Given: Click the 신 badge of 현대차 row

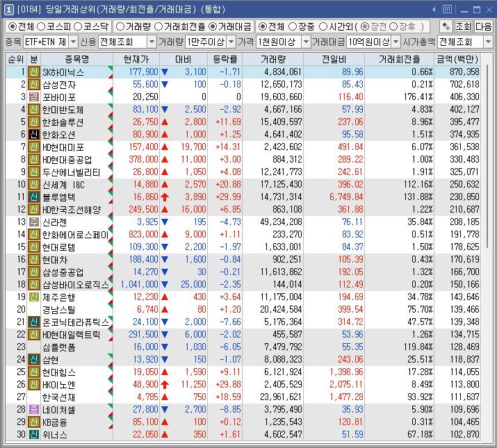Looking at the screenshot, I should [x=34, y=260].
